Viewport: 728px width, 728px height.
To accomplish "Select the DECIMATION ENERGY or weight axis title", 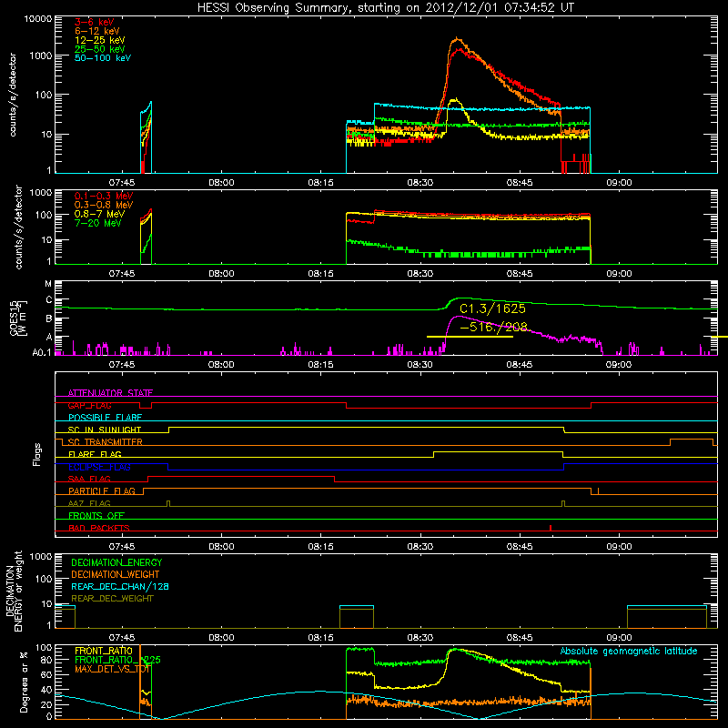I will [14, 591].
